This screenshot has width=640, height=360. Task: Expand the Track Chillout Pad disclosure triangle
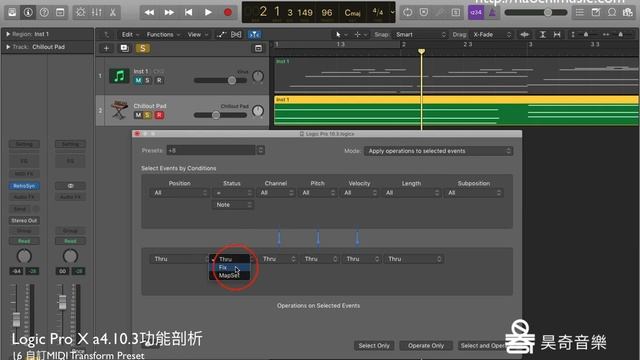(x=8, y=47)
